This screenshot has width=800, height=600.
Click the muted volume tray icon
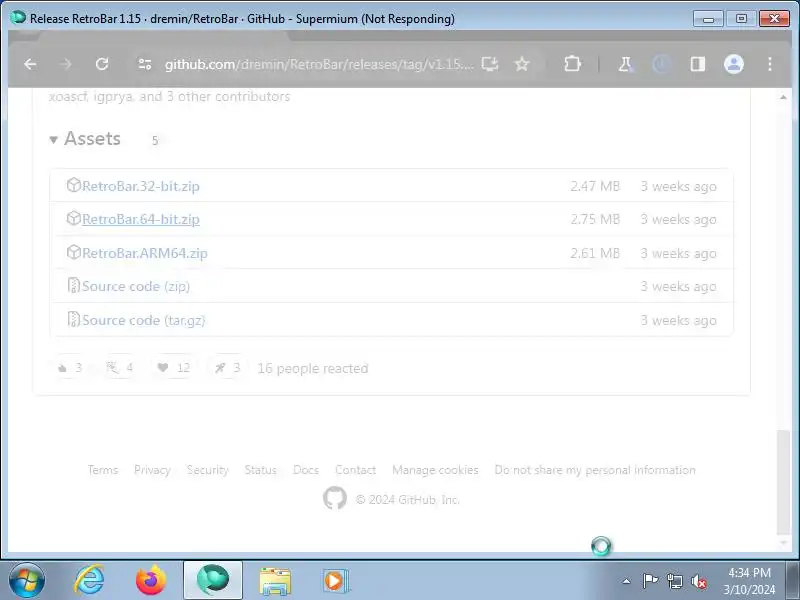pos(699,581)
